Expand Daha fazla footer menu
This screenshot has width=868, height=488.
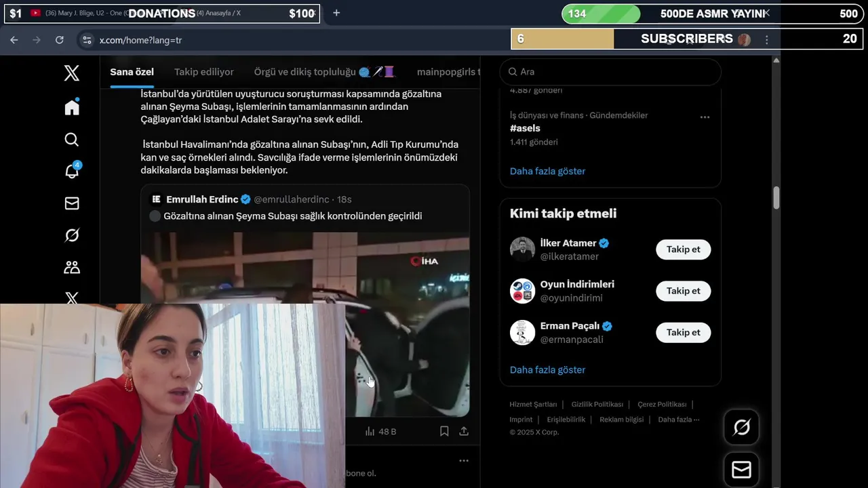678,420
